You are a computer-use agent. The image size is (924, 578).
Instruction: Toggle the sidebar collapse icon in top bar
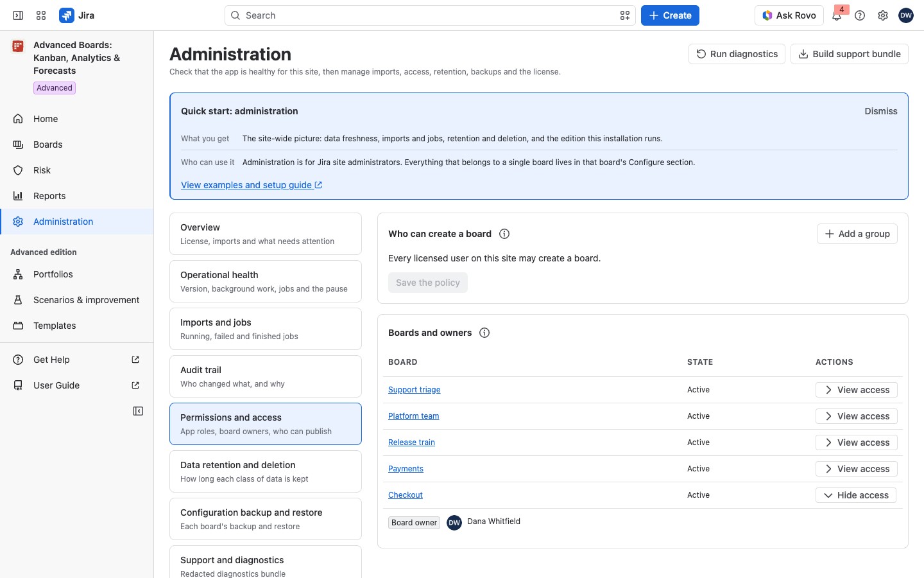(18, 15)
